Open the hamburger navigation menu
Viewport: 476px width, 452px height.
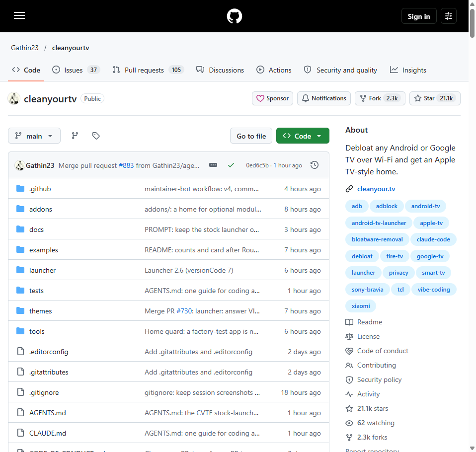pos(19,16)
